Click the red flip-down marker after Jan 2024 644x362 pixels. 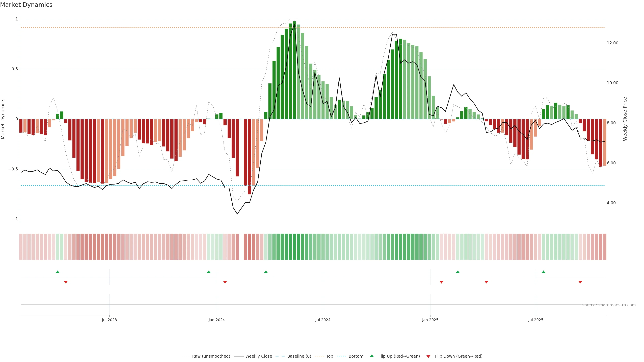point(225,282)
